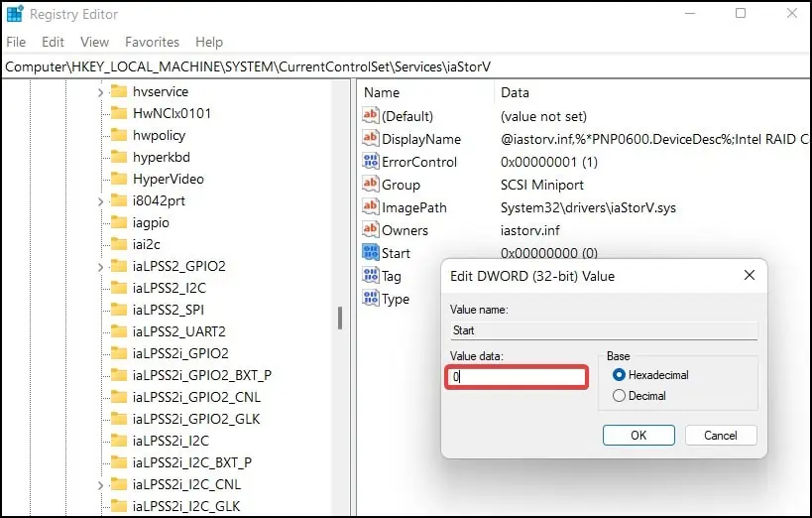This screenshot has height=518, width=812.
Task: Close the Edit DWORD dialog
Action: [750, 275]
